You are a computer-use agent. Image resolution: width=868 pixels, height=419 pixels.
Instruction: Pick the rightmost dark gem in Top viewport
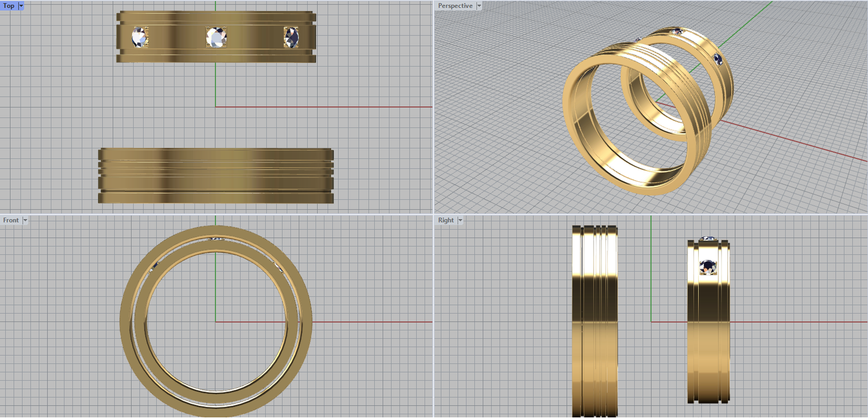point(291,37)
